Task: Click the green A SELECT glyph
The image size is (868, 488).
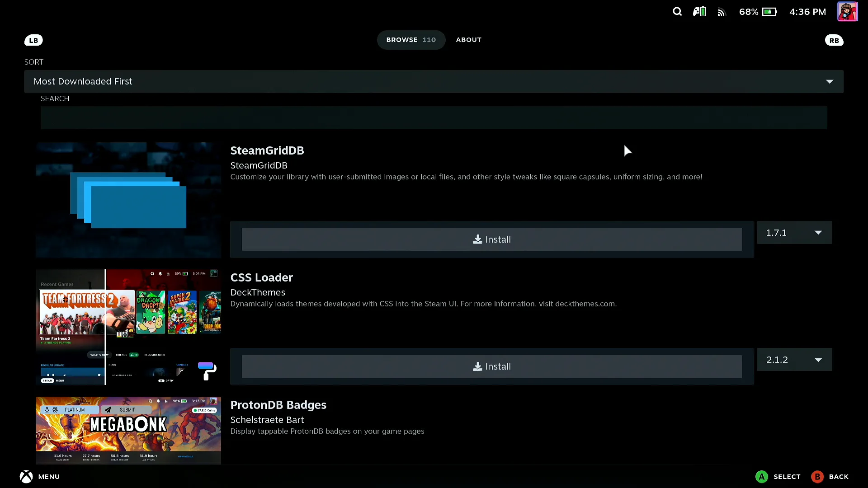Action: tap(762, 477)
